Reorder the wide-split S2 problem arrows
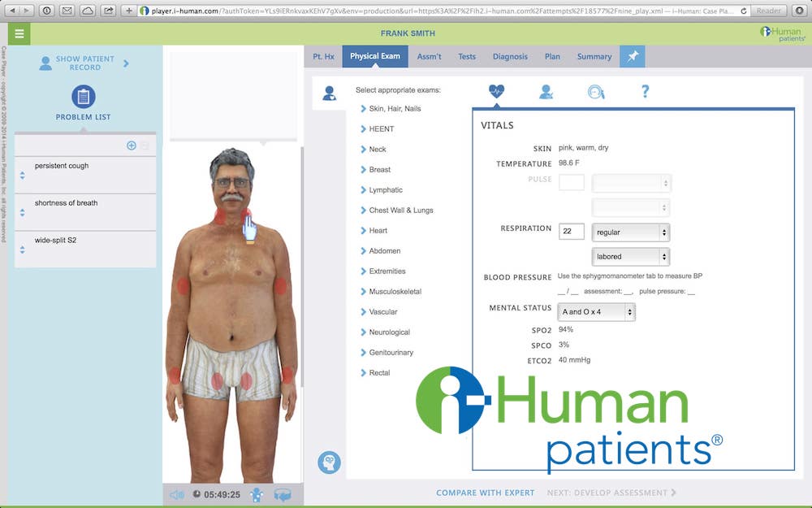The width and height of the screenshot is (812, 508). click(22, 250)
